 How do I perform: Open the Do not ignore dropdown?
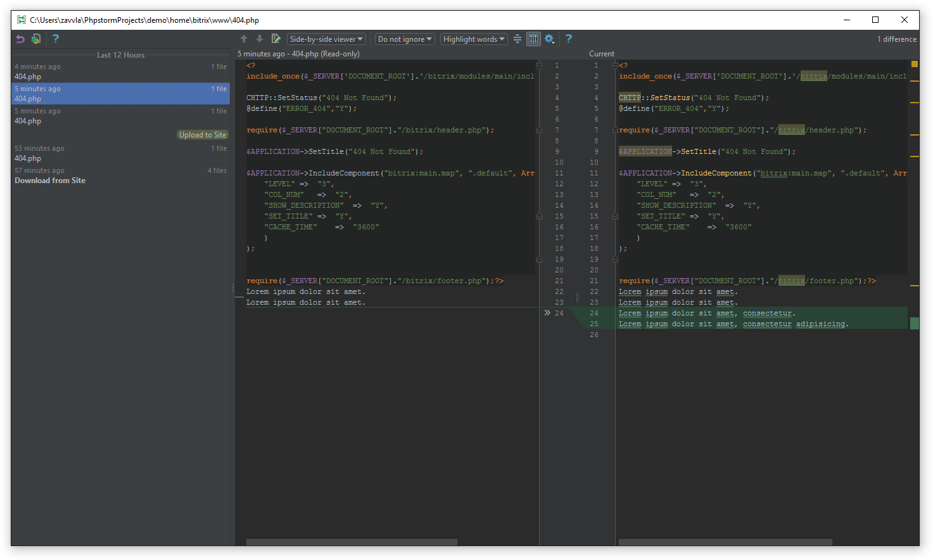click(405, 39)
